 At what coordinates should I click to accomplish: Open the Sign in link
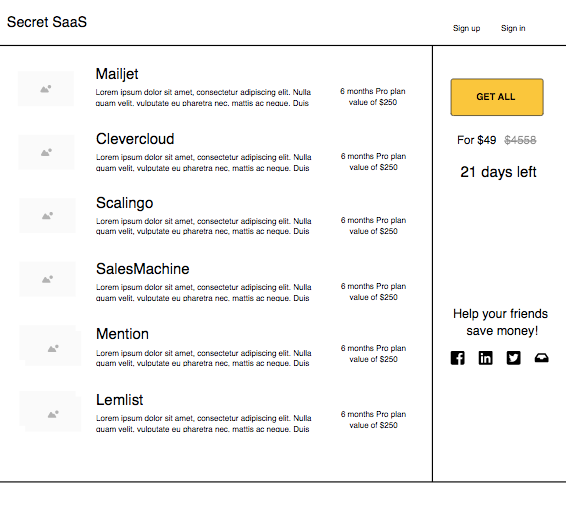(513, 28)
